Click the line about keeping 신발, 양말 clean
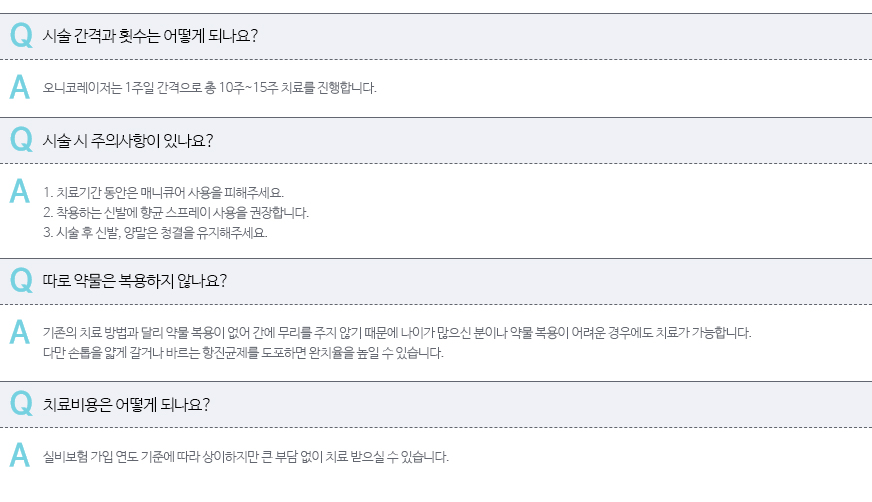This screenshot has height=502, width=872. click(x=155, y=233)
